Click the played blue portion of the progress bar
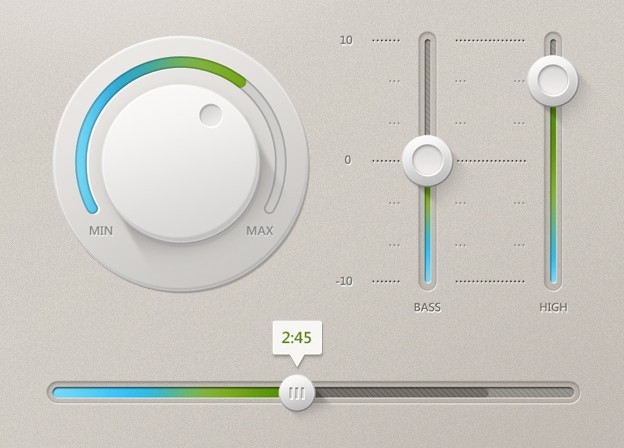Screen dimensions: 624x448 coord(166,393)
